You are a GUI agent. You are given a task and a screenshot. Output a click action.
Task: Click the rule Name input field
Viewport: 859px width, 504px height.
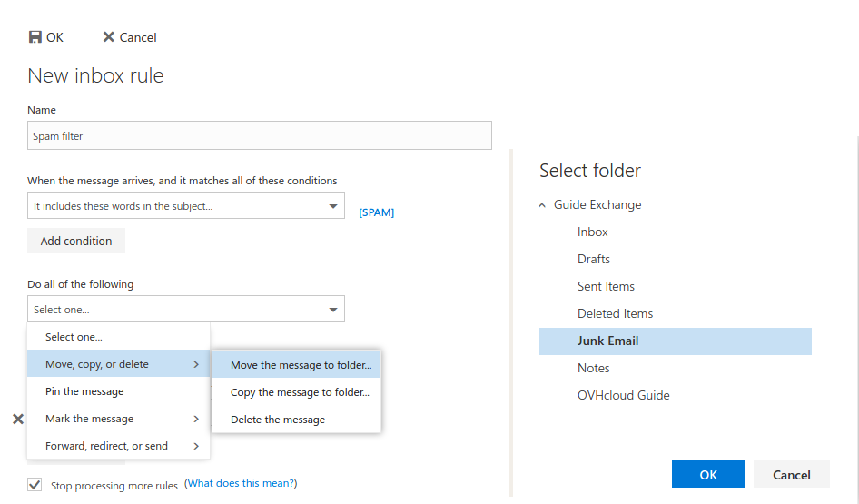click(260, 136)
